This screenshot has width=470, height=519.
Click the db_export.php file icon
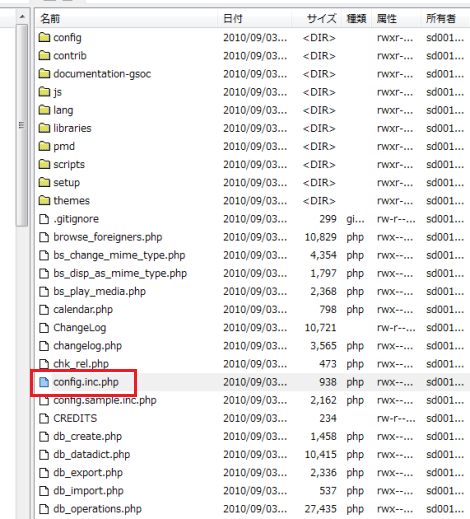click(x=44, y=473)
